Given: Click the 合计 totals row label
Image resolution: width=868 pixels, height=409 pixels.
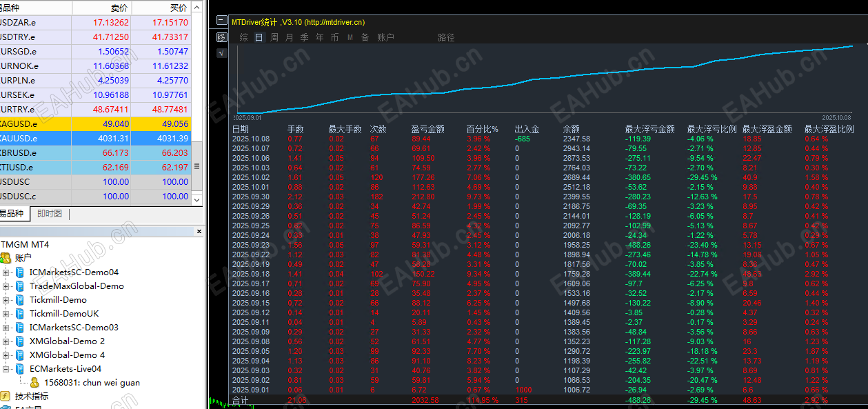Looking at the screenshot, I should (x=240, y=400).
